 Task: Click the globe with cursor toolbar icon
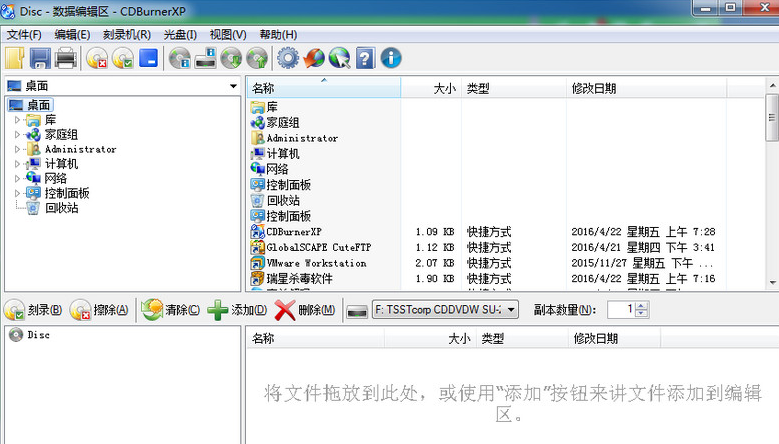(x=340, y=58)
